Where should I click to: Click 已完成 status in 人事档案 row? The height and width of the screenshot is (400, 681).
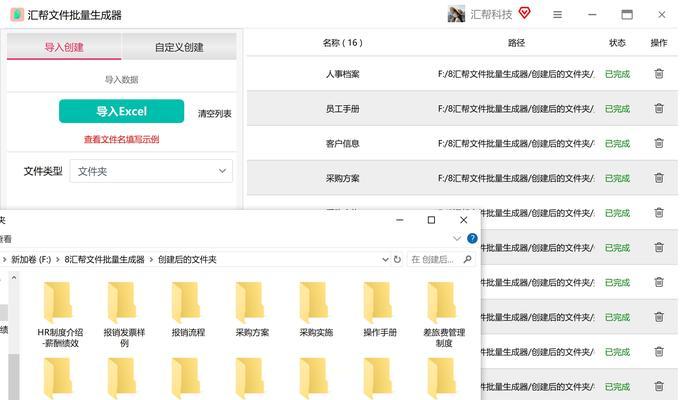click(x=617, y=74)
